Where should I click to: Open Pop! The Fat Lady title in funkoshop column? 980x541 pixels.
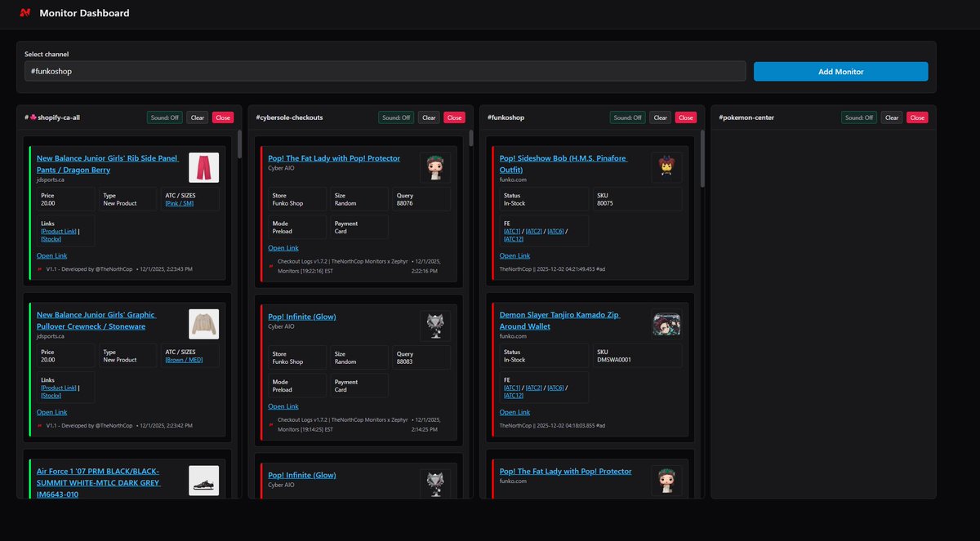coord(566,471)
